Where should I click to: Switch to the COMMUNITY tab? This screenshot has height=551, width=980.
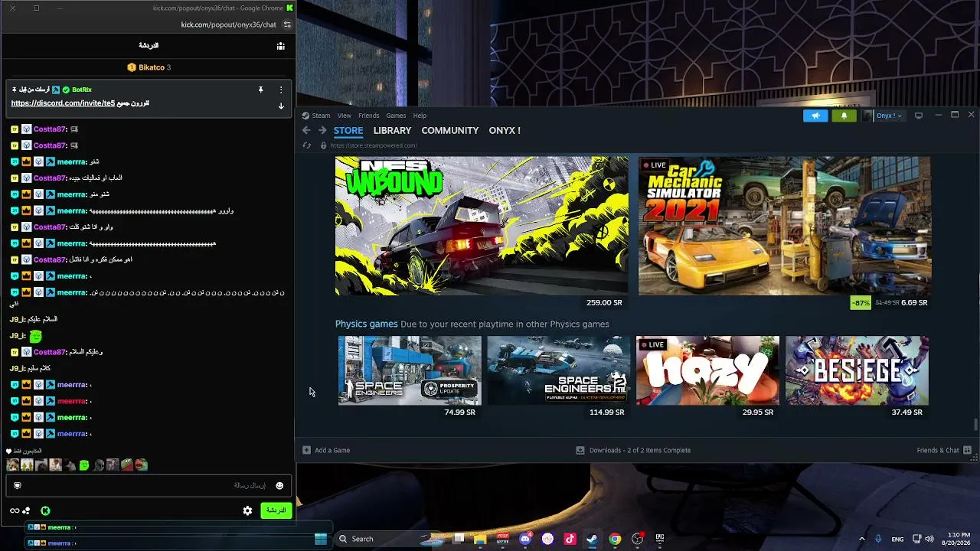450,131
